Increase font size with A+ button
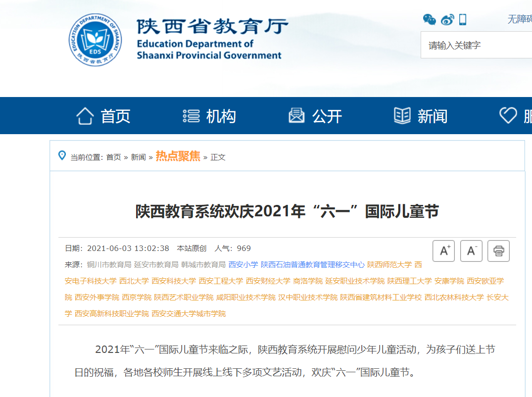 (443, 251)
